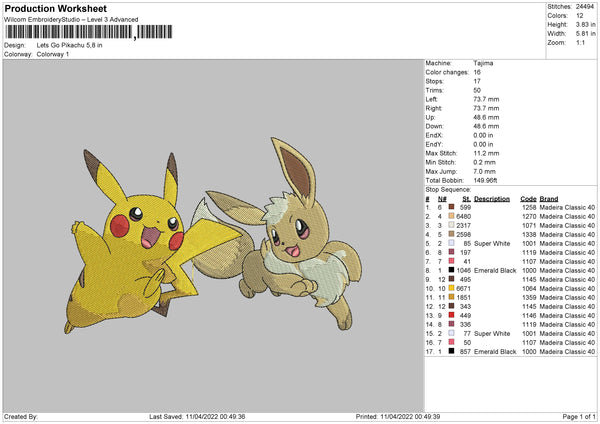The image size is (600, 424).
Task: Select the Super White swatch in stop 5
Action: [452, 243]
